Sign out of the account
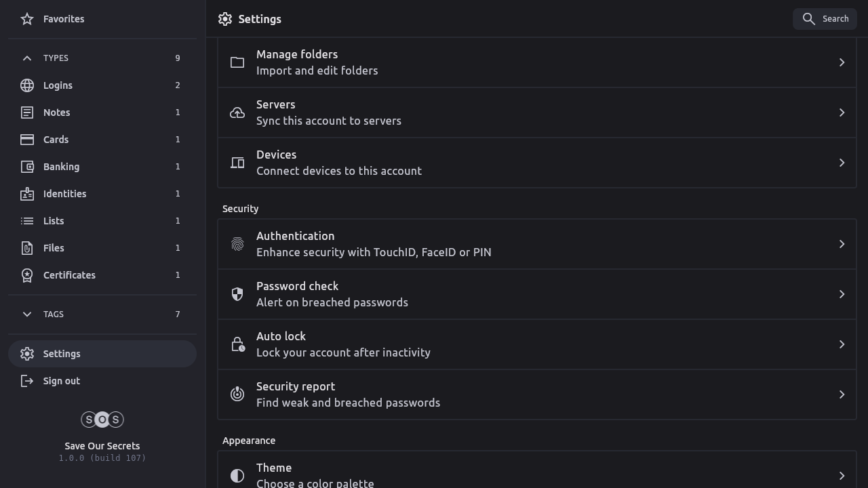Screen dimensions: 868x488 point(61,381)
